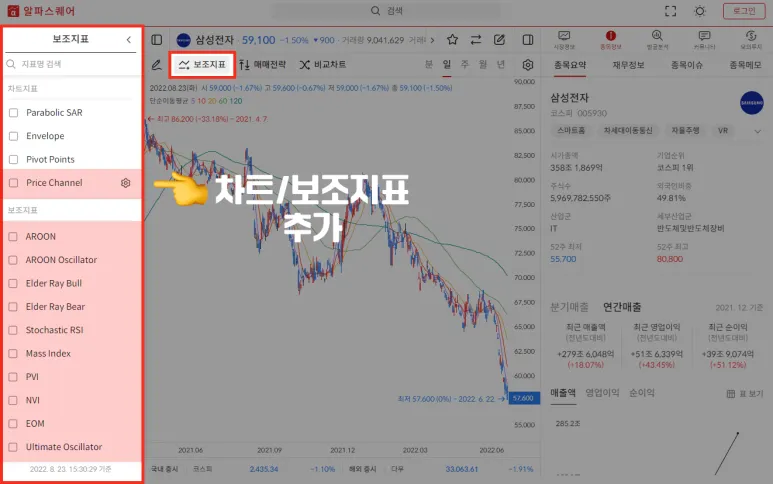Expand stock info header arrow
Image resolution: width=773 pixels, height=484 pixels.
coord(432,40)
